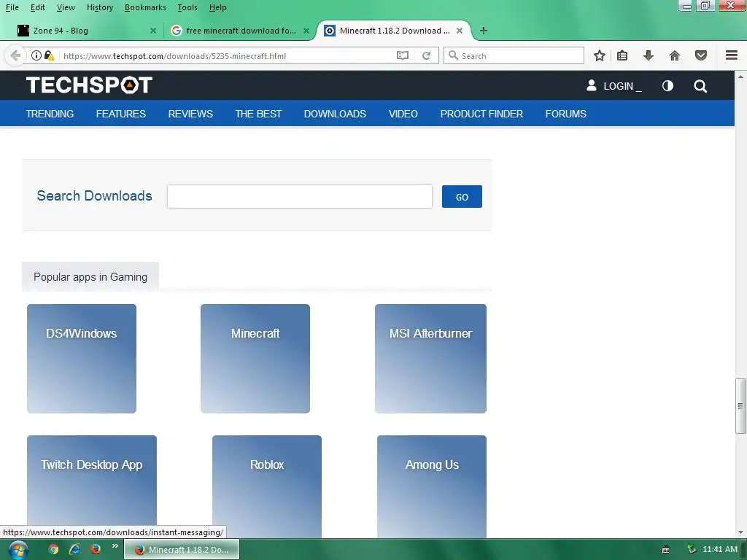The image size is (747, 560).
Task: Open the DS4Windows app tile
Action: coord(82,359)
